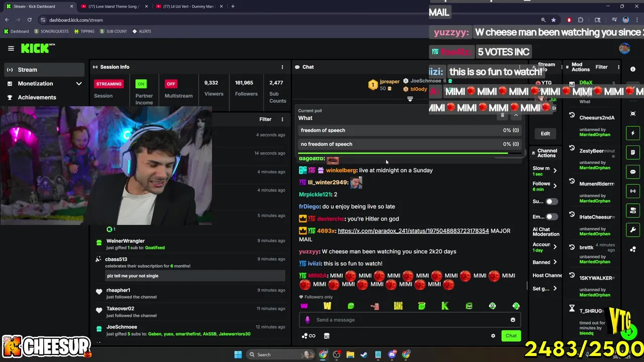Open 4693x's x.com paradox link

point(413,231)
